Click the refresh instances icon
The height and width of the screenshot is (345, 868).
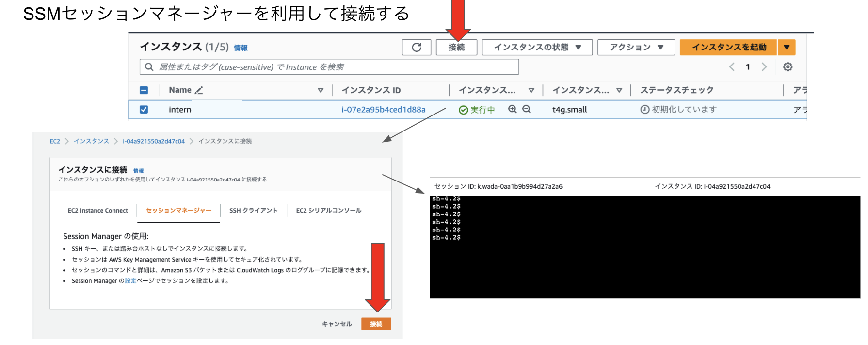(417, 47)
